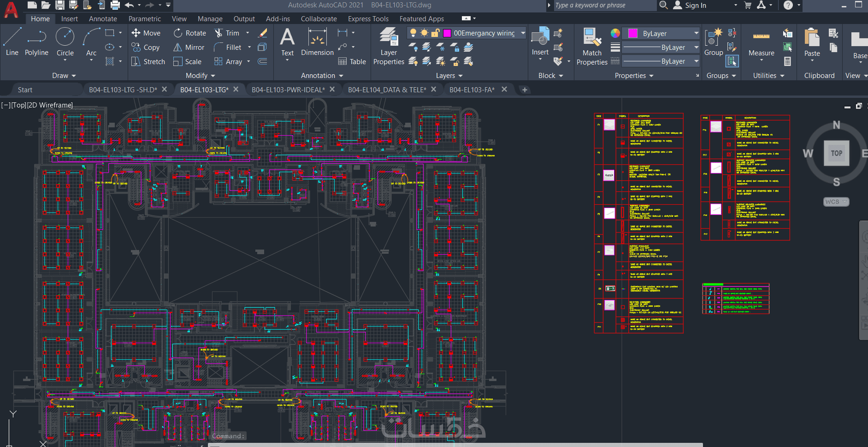Click the new drawing tab plus button
Viewport: 868px width, 447px height.
(525, 90)
